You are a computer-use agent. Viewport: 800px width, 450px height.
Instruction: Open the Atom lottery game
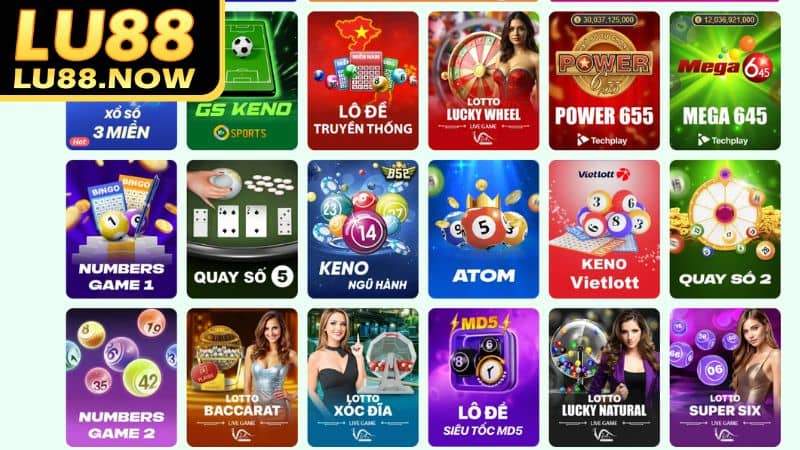[x=484, y=229]
